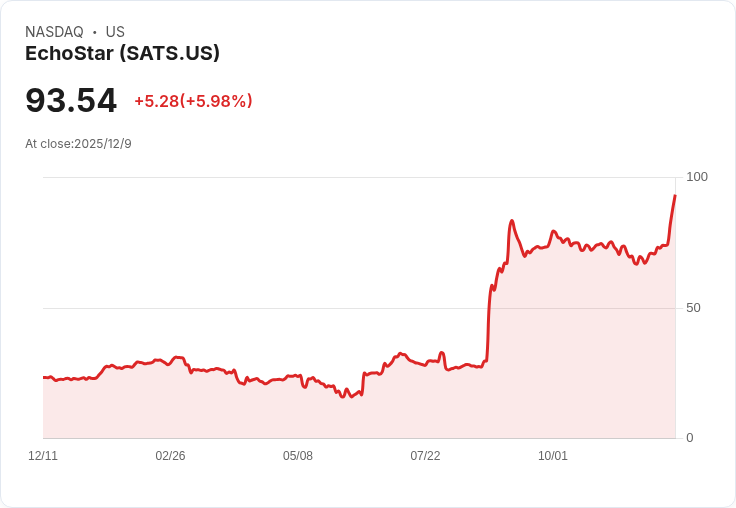This screenshot has width=736, height=508.
Task: Click the NASDAQ exchange label
Action: [x=54, y=32]
